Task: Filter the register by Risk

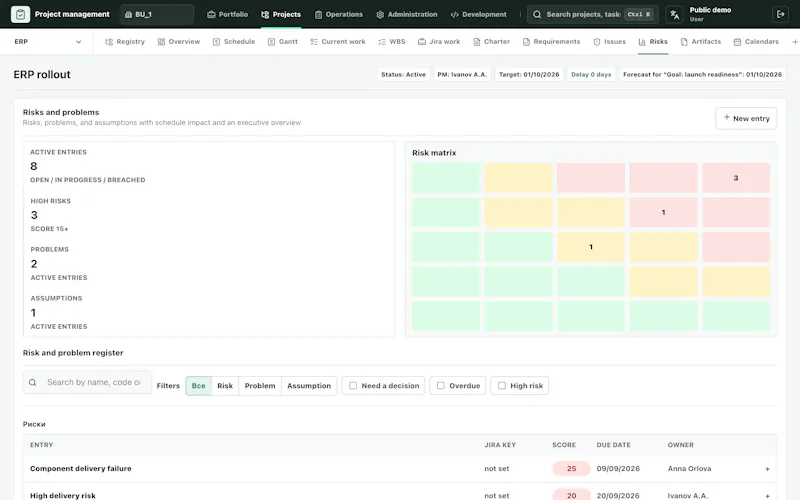Action: 225,386
